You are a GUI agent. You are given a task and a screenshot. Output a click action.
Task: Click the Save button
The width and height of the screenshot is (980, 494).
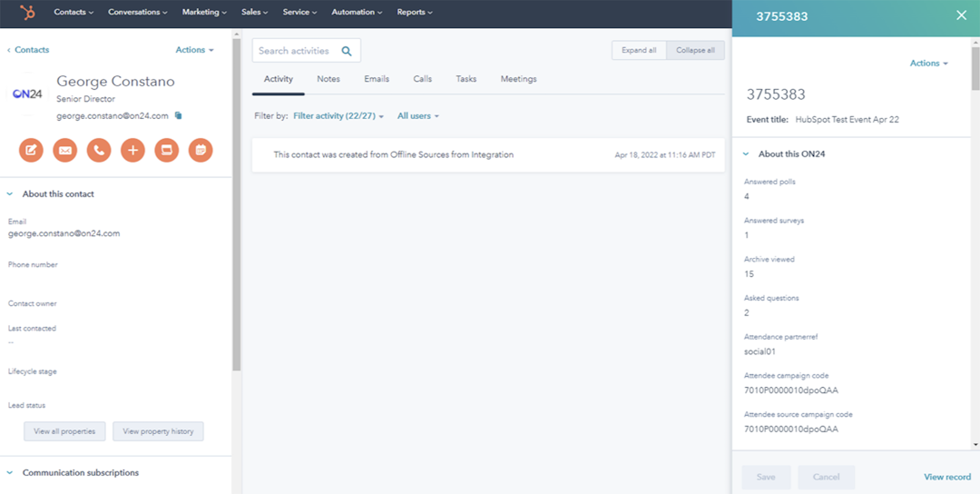[x=766, y=477]
